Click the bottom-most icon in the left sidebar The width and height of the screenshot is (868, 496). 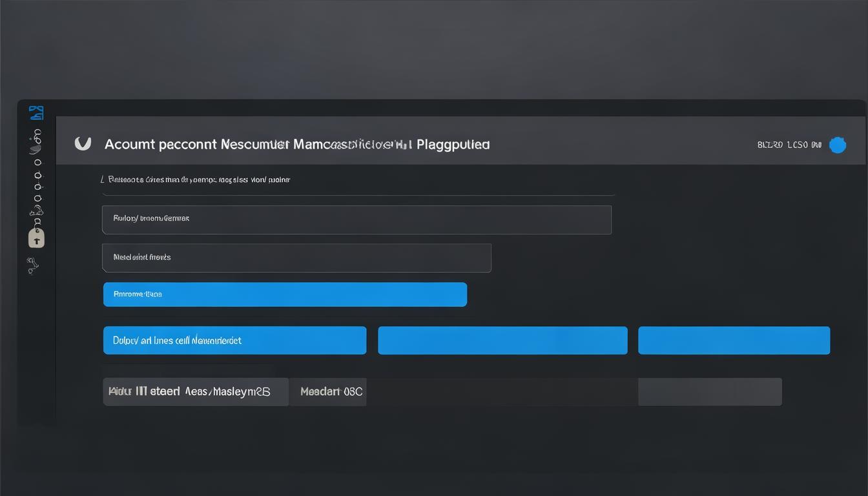pos(33,264)
